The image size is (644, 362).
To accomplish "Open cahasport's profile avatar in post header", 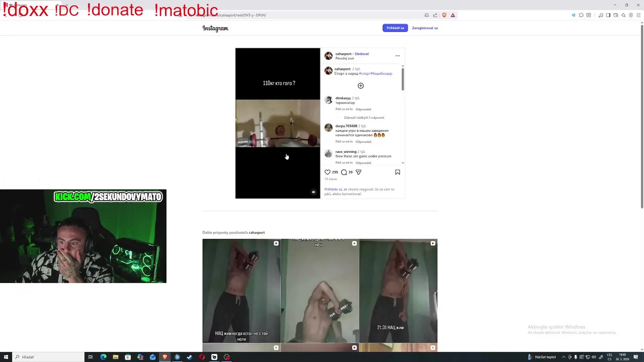I will (329, 56).
